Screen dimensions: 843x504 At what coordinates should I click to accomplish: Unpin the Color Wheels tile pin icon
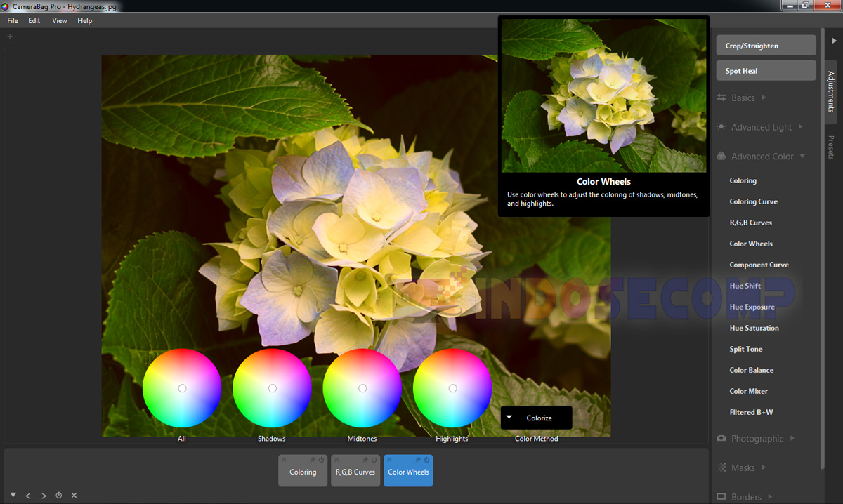pos(417,459)
